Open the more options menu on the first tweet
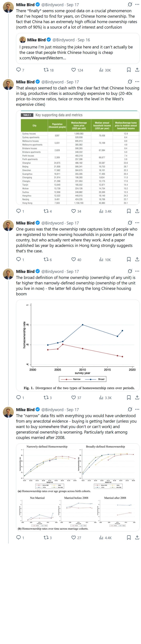 click(137, 5)
